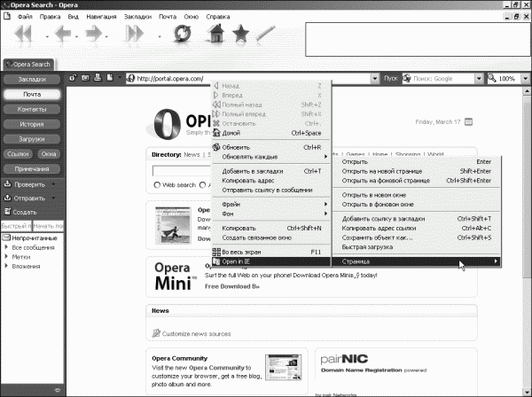532x397 pixels.
Task: Click the Контакты sidebar panel button
Action: tap(32, 109)
